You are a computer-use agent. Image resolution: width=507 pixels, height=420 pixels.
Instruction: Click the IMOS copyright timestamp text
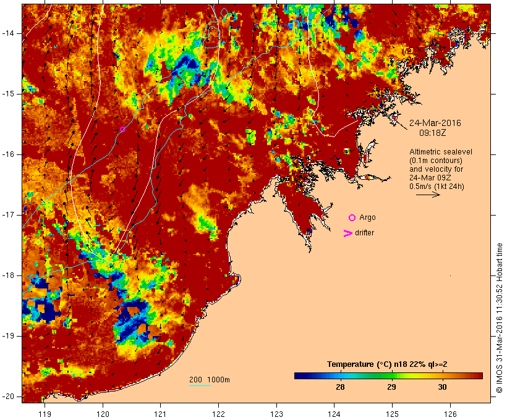point(500,318)
